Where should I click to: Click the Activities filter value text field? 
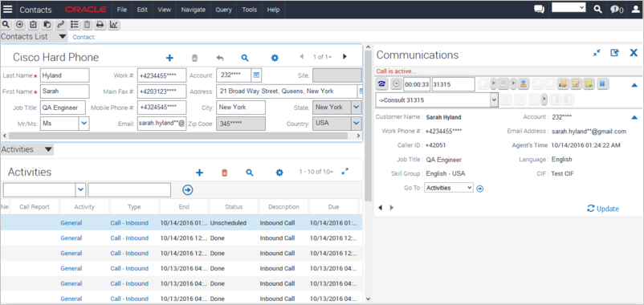pos(129,189)
